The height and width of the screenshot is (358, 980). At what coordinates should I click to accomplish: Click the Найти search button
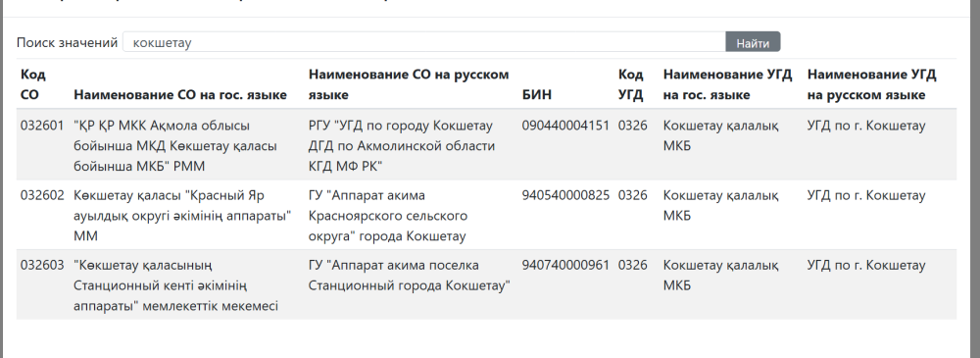coord(753,42)
